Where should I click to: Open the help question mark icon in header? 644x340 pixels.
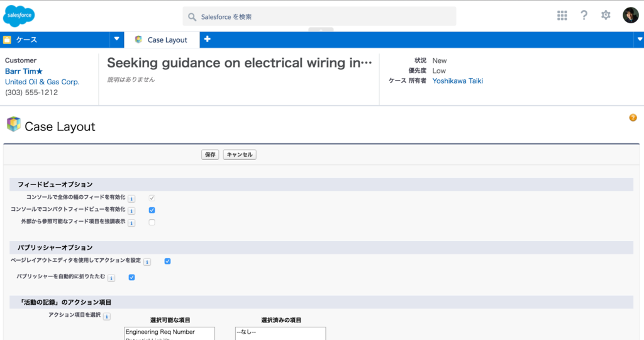tap(584, 16)
